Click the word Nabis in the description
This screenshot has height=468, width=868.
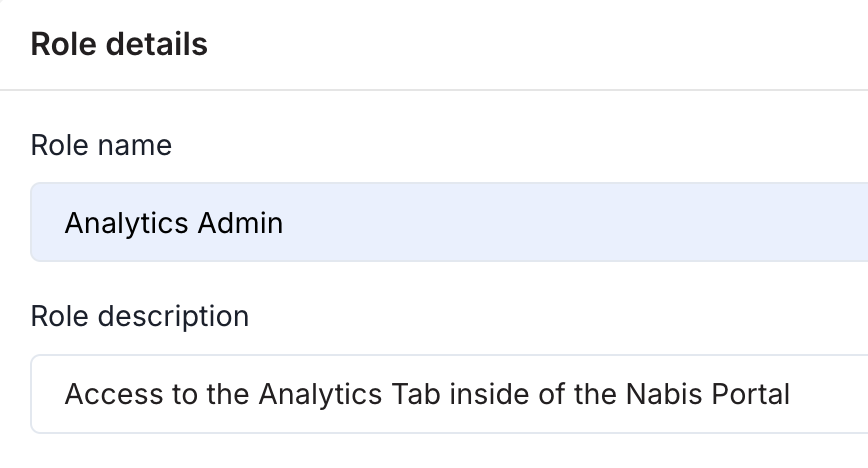pyautogui.click(x=664, y=394)
